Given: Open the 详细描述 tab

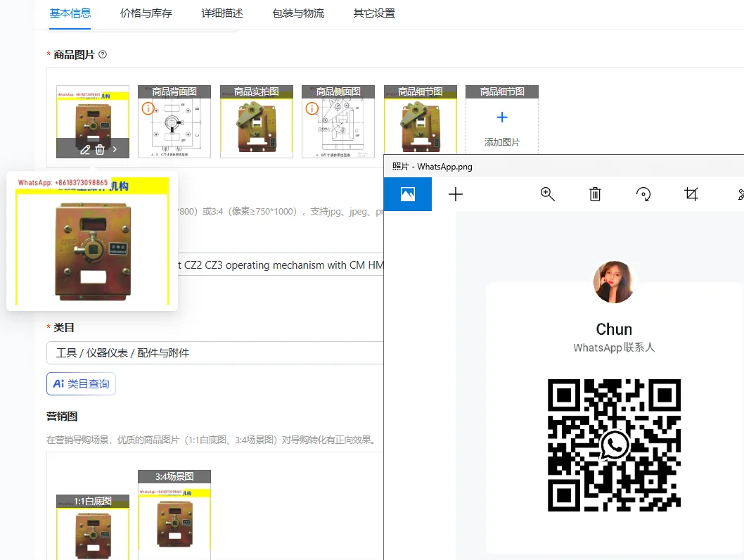Looking at the screenshot, I should (222, 13).
